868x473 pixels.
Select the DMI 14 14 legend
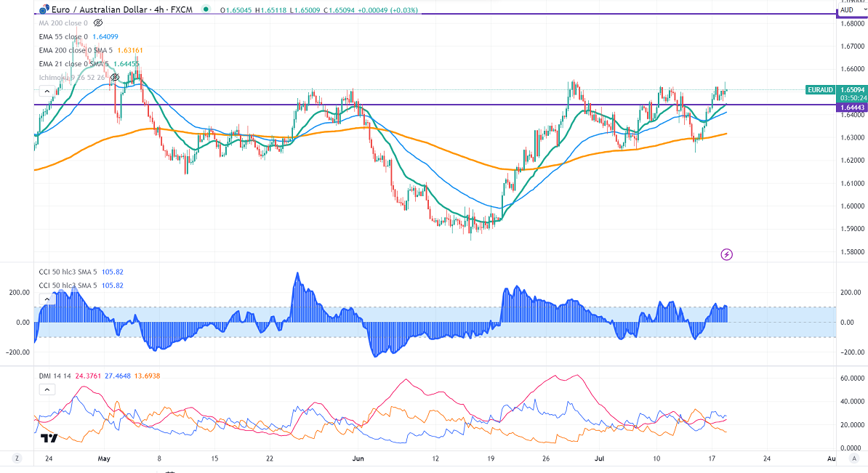click(x=55, y=376)
